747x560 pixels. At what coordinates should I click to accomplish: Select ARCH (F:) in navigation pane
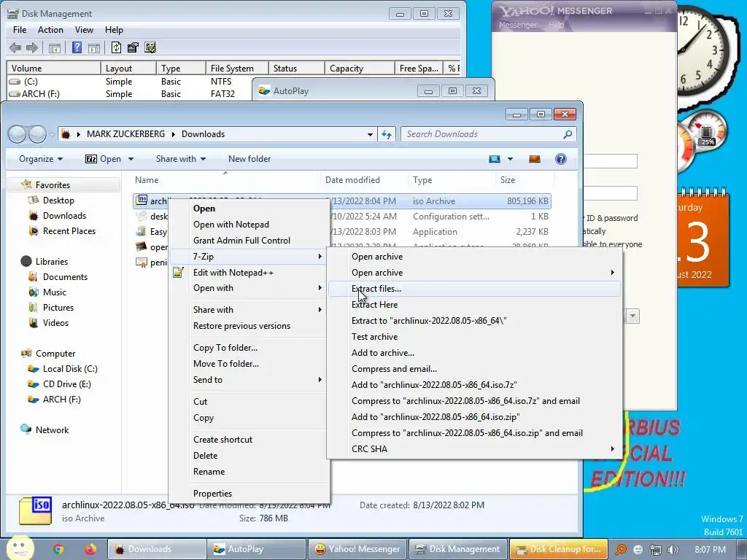point(61,400)
